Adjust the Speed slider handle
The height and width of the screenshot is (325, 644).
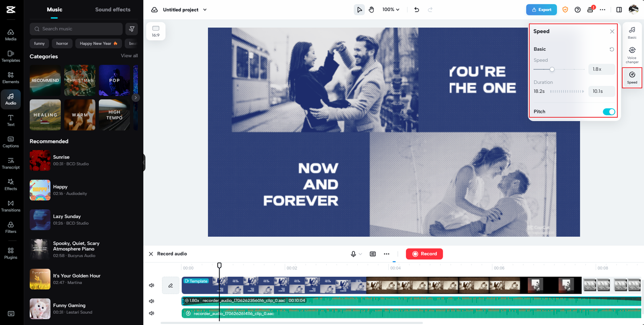552,69
